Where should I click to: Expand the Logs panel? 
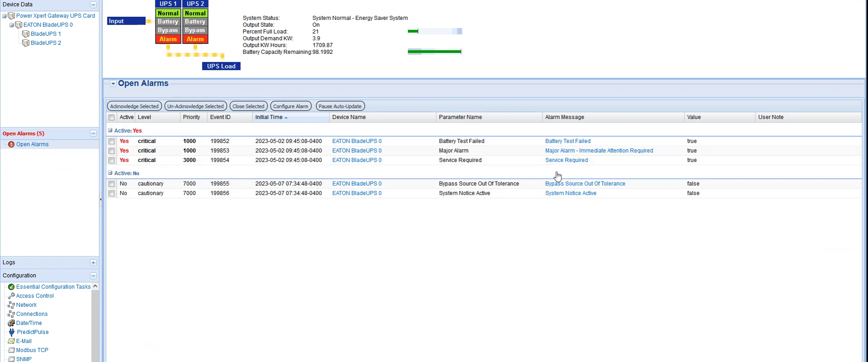pos(93,263)
